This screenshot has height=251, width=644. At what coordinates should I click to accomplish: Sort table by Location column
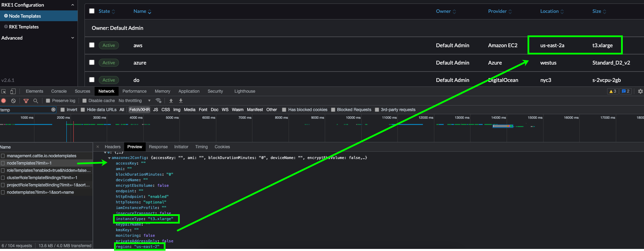552,11
